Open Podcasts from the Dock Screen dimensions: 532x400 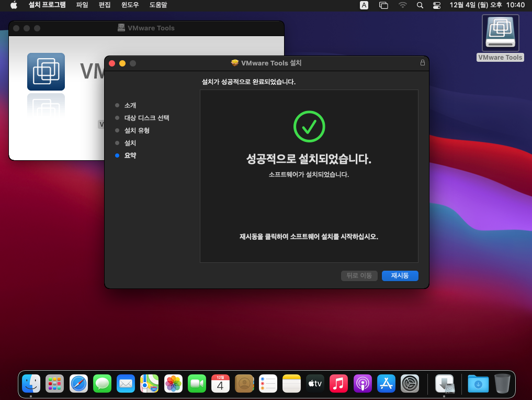point(363,384)
